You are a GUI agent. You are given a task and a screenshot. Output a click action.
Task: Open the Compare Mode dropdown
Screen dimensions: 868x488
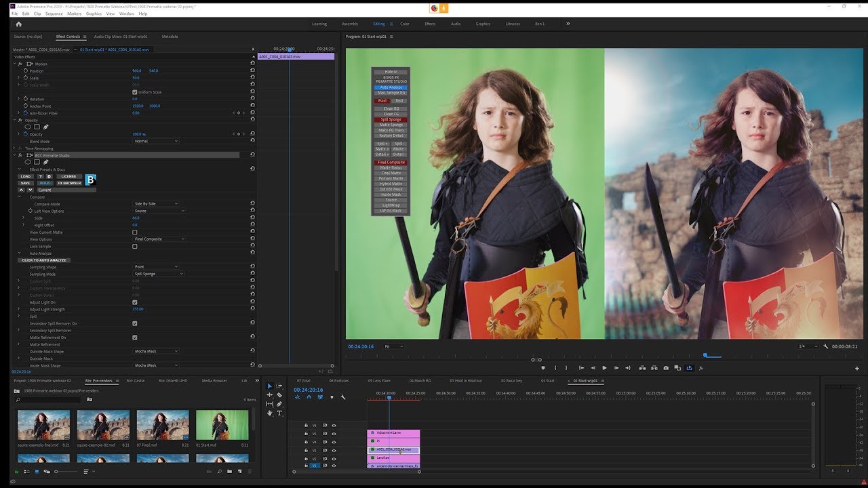tap(156, 204)
